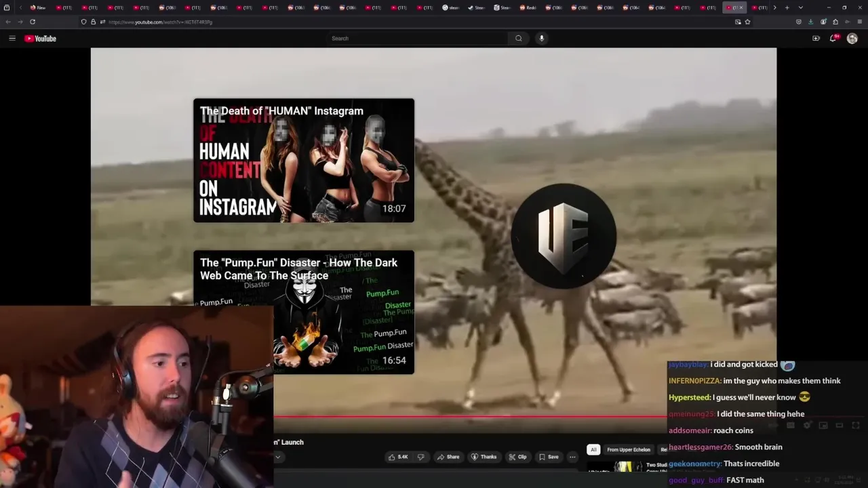Go to the YouTube home logo
Image resolution: width=868 pixels, height=488 pixels.
pos(40,39)
